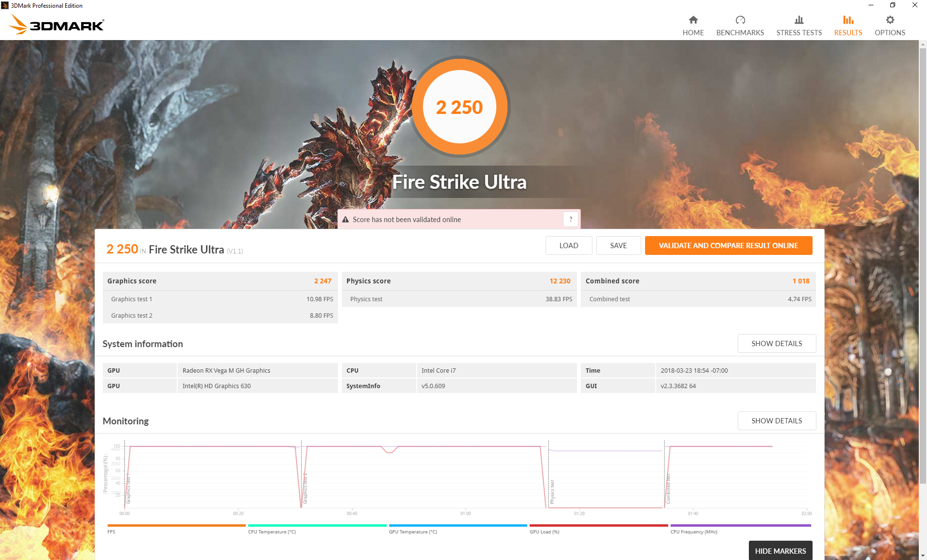Click STRESS TESTS menu label
The image size is (927, 560).
pos(799,33)
